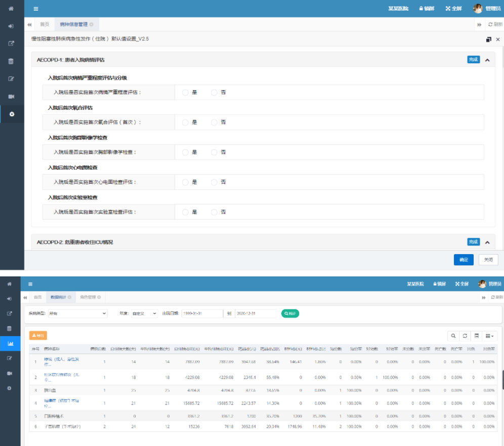Click 完成 button in AECOPD-2 header
This screenshot has height=446, width=504.
tap(473, 242)
